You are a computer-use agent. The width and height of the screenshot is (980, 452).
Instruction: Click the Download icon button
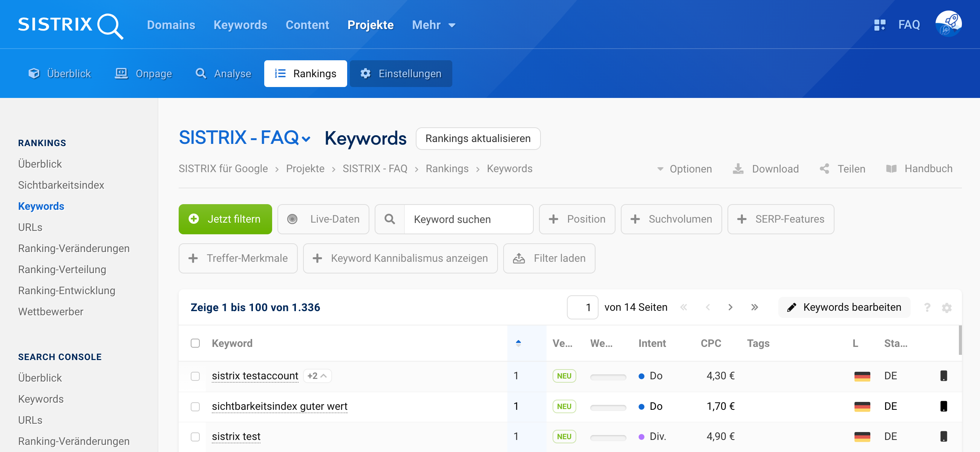[738, 169]
